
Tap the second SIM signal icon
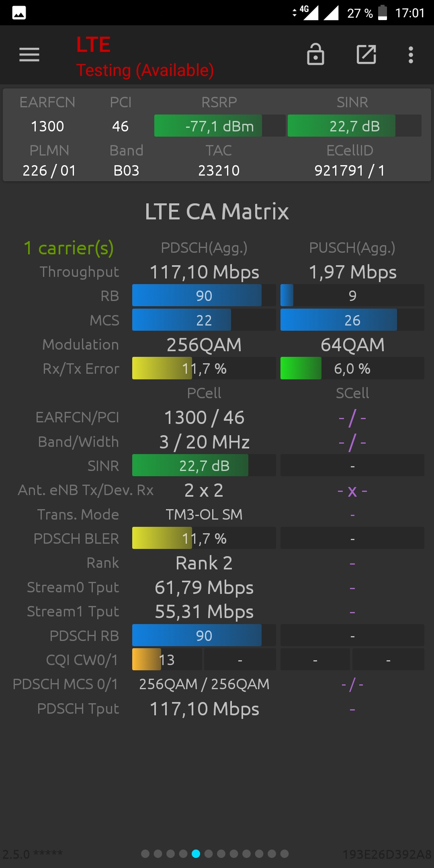tap(331, 12)
